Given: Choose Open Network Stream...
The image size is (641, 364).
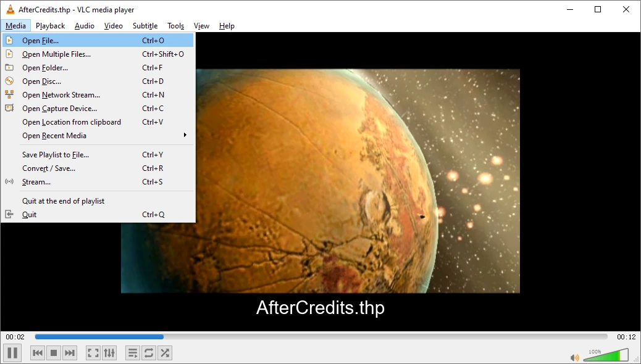Looking at the screenshot, I should 98,95.
